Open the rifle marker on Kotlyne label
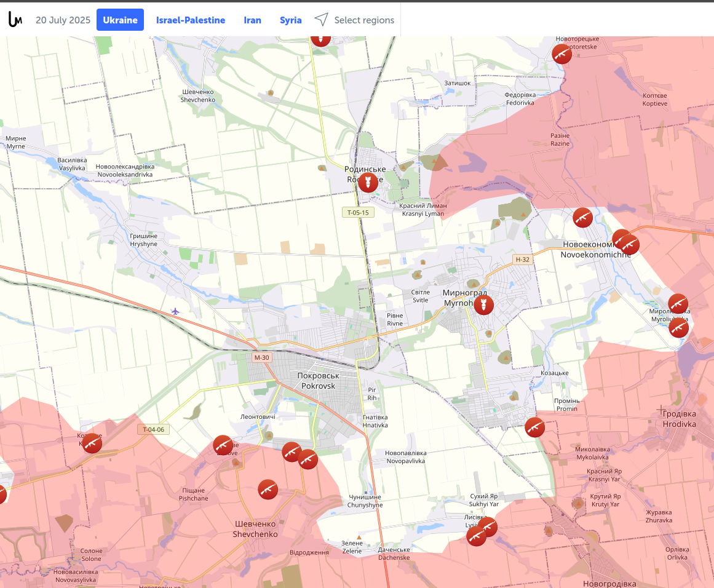Viewport: 714px width, 588px height. point(92,443)
